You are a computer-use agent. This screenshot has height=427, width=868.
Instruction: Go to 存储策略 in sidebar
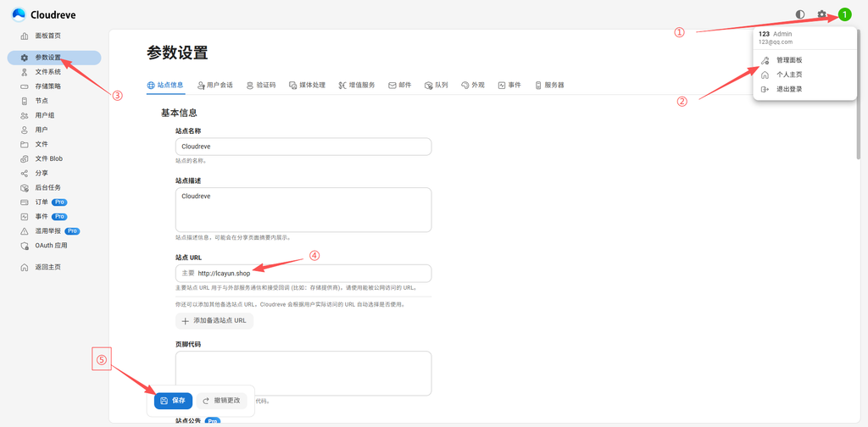tap(54, 86)
